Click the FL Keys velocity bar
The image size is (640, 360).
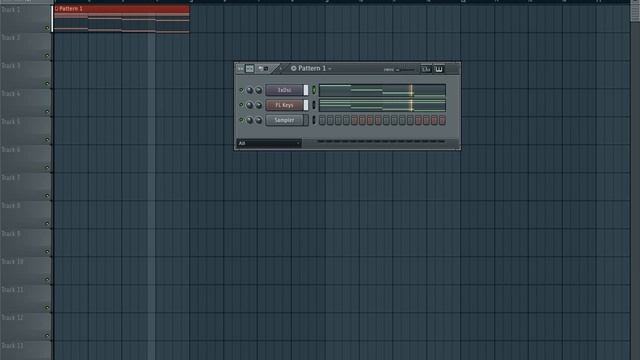pos(306,105)
